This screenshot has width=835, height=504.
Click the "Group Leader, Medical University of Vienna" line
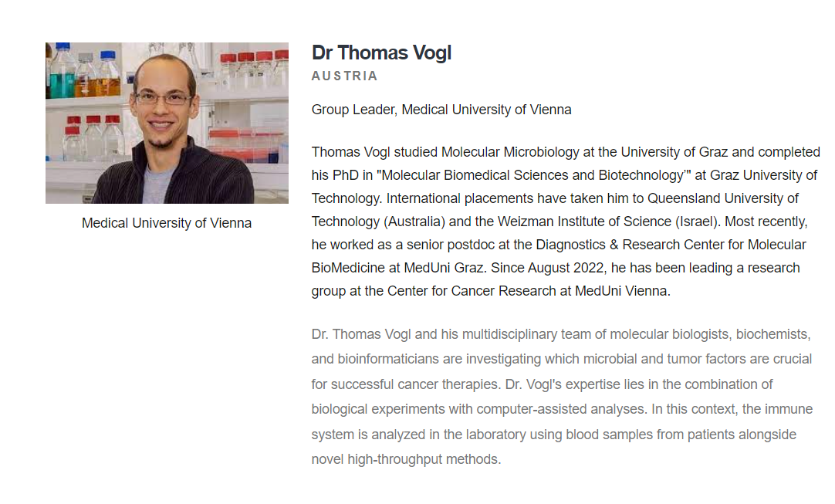point(441,110)
